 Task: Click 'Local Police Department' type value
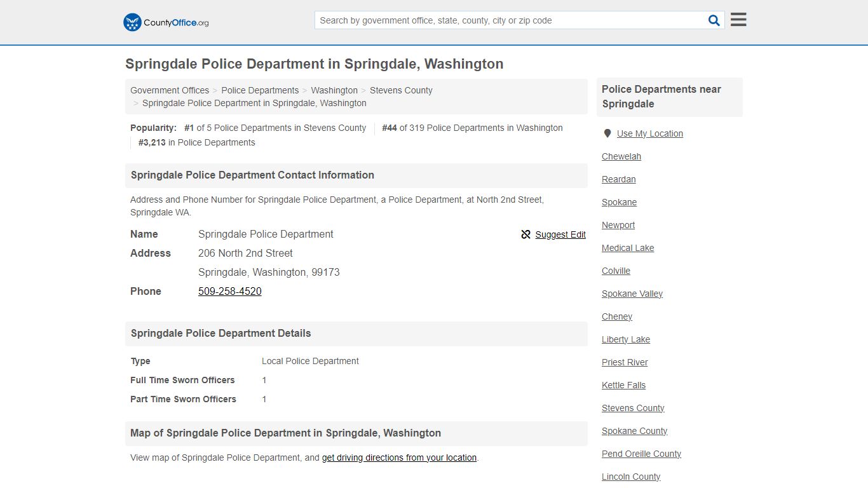click(310, 361)
